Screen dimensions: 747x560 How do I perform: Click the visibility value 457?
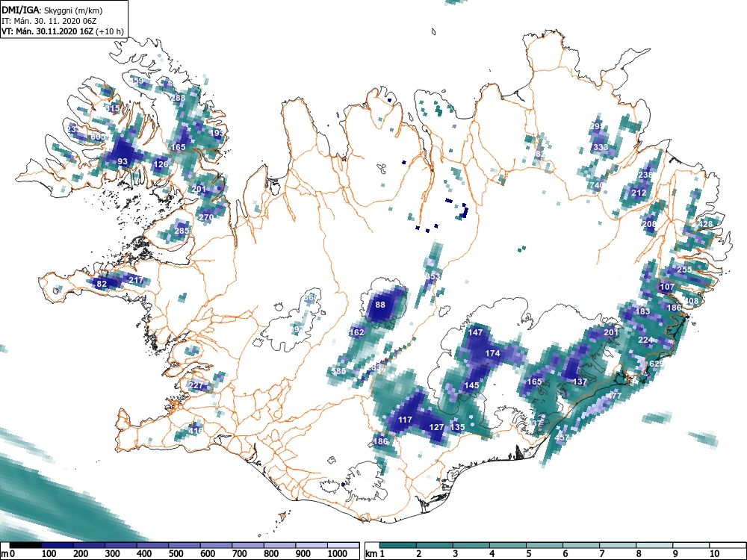562,438
